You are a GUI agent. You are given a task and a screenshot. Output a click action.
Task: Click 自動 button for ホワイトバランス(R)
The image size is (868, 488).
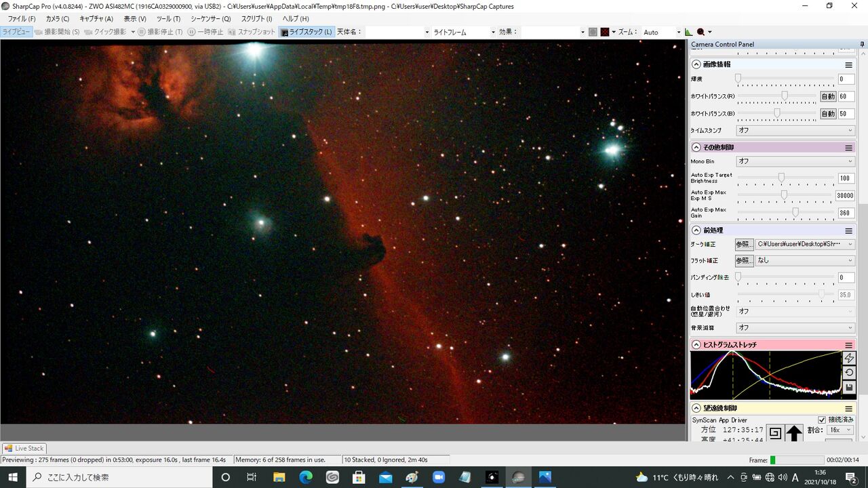pos(828,97)
